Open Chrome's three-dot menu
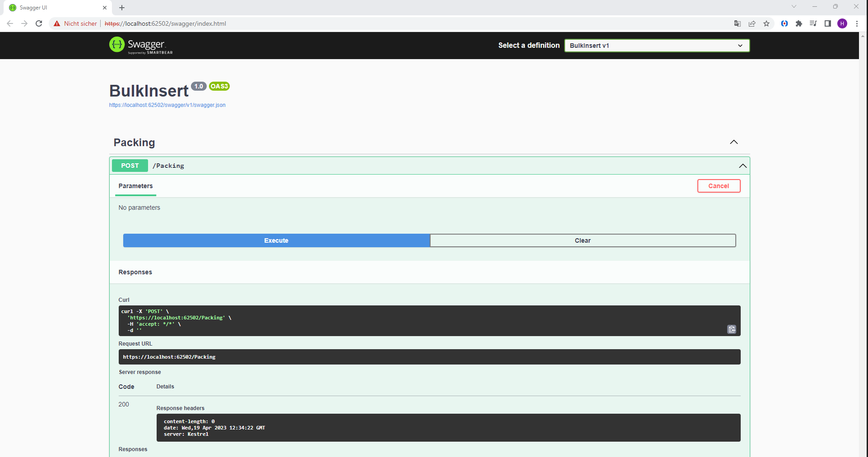The height and width of the screenshot is (457, 868). 857,23
